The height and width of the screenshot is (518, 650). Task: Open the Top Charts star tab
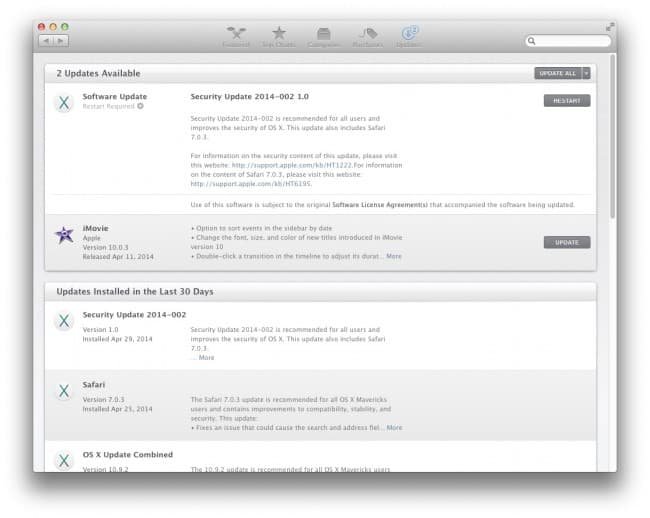[x=279, y=36]
